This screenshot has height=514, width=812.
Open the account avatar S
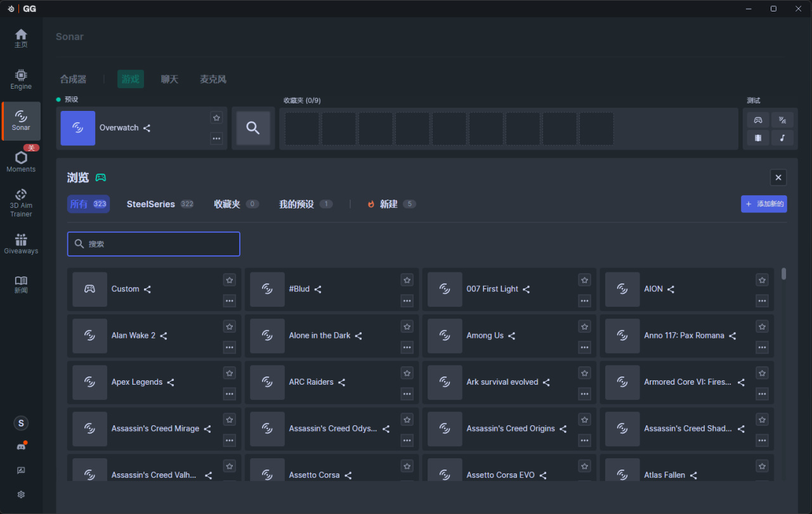tap(21, 423)
